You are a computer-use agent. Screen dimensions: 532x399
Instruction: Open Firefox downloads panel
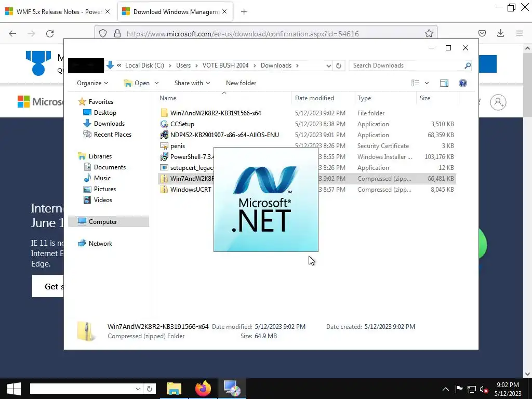click(x=500, y=33)
